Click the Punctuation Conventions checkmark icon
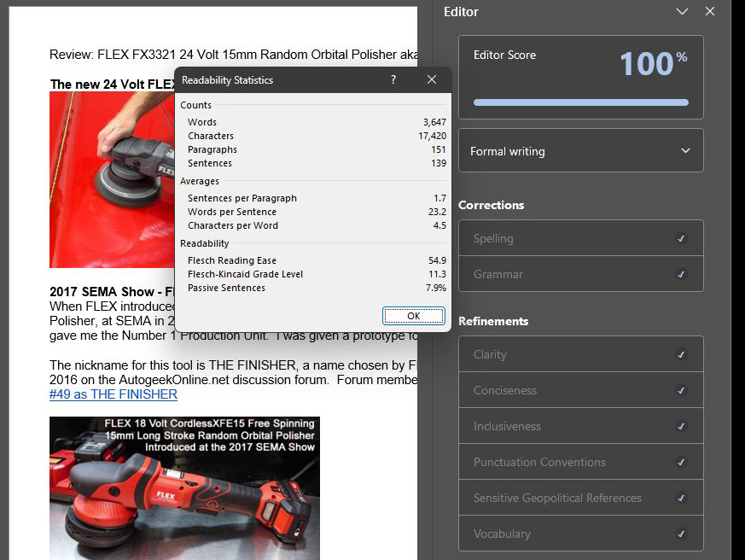Image resolution: width=745 pixels, height=560 pixels. coord(681,462)
